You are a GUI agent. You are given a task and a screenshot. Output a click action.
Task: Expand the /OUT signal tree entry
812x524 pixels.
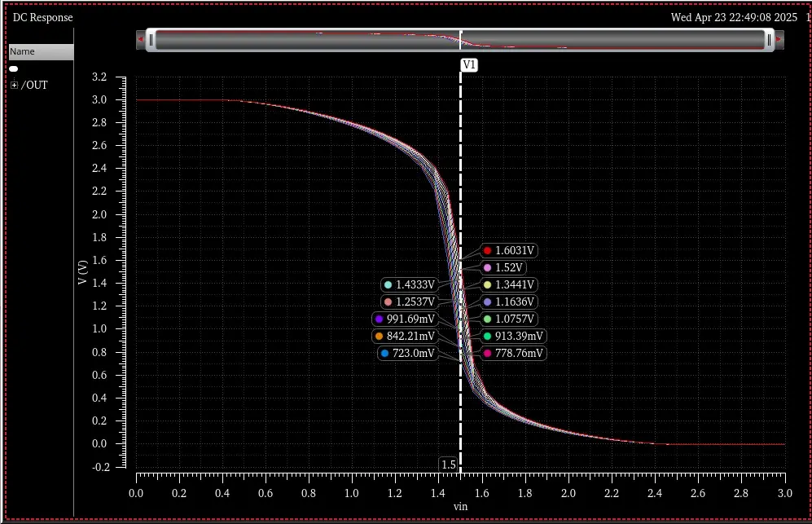coord(15,85)
